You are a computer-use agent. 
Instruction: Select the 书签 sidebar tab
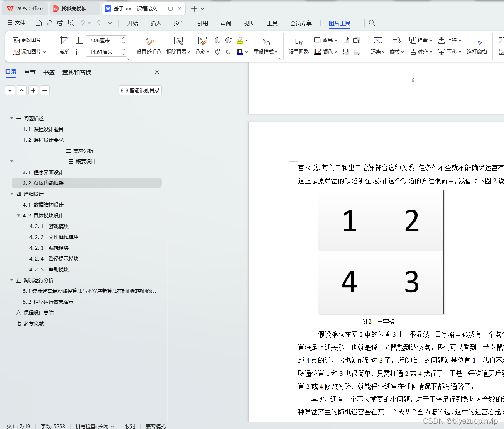(49, 72)
